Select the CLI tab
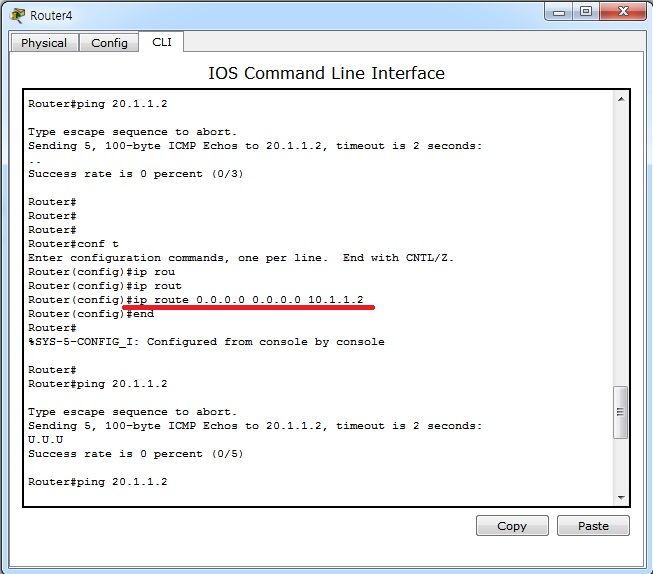The image size is (653, 574). (162, 42)
